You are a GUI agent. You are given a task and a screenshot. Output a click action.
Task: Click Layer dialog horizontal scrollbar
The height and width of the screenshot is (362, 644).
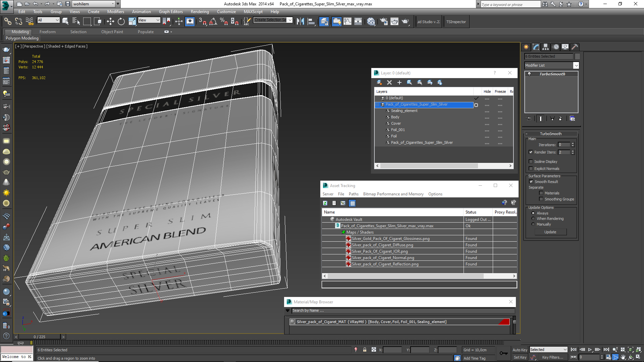point(429,166)
